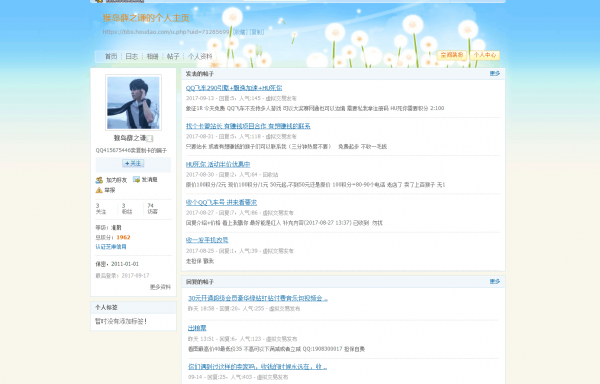Click the 复制 link beside profile URL
Image resolution: width=600 pixels, height=384 pixels.
pyautogui.click(x=257, y=32)
